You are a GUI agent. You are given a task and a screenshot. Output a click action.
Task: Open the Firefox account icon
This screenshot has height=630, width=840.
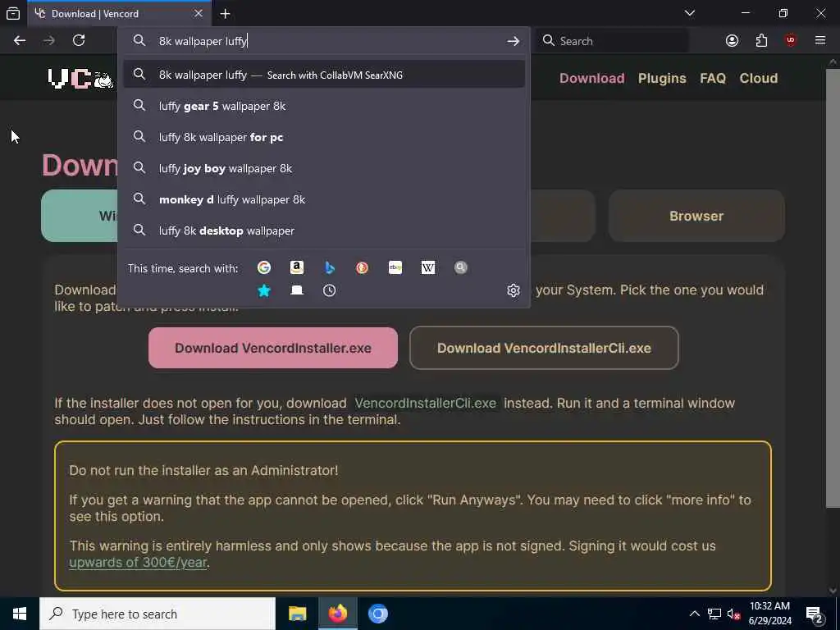click(732, 41)
